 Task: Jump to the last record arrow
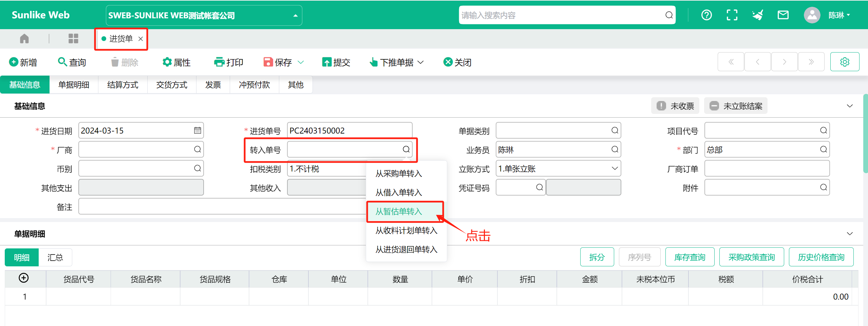(811, 62)
